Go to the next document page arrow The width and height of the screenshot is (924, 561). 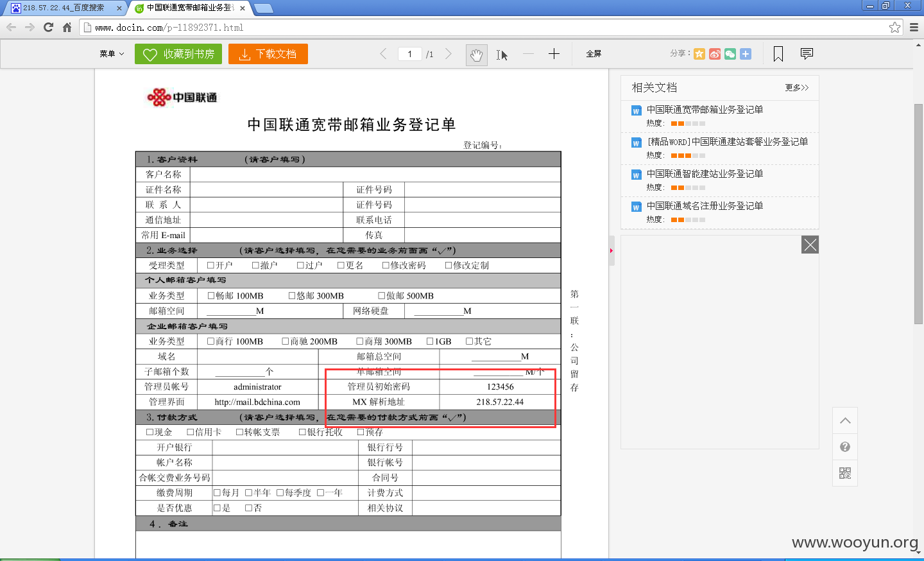(449, 54)
